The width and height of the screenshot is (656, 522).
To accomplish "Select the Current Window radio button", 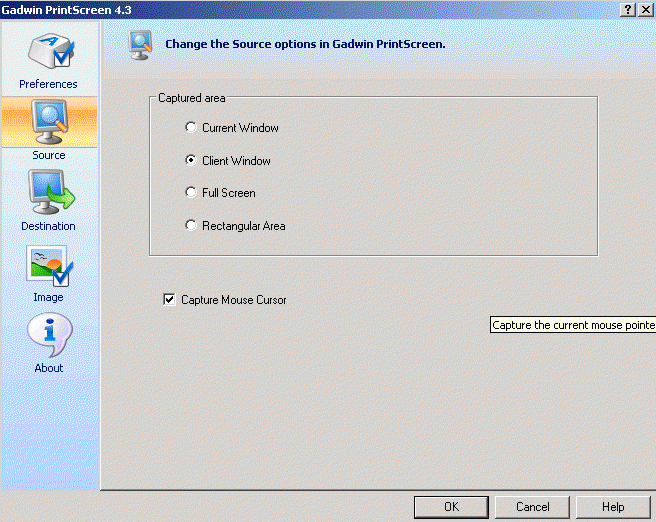I will [x=191, y=127].
